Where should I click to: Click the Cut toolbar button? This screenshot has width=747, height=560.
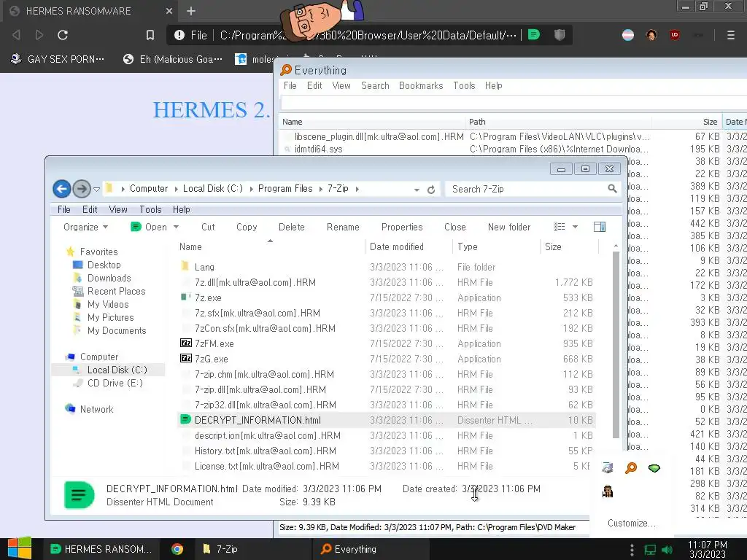pyautogui.click(x=208, y=227)
